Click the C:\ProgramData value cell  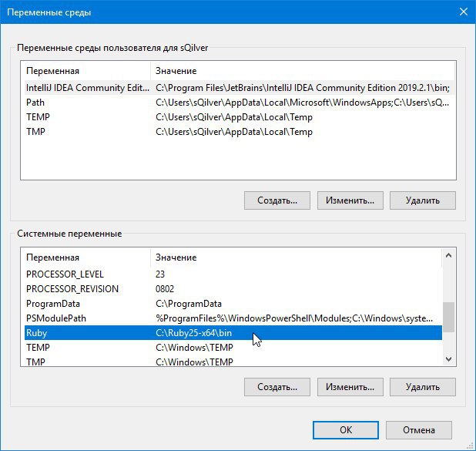click(x=189, y=304)
